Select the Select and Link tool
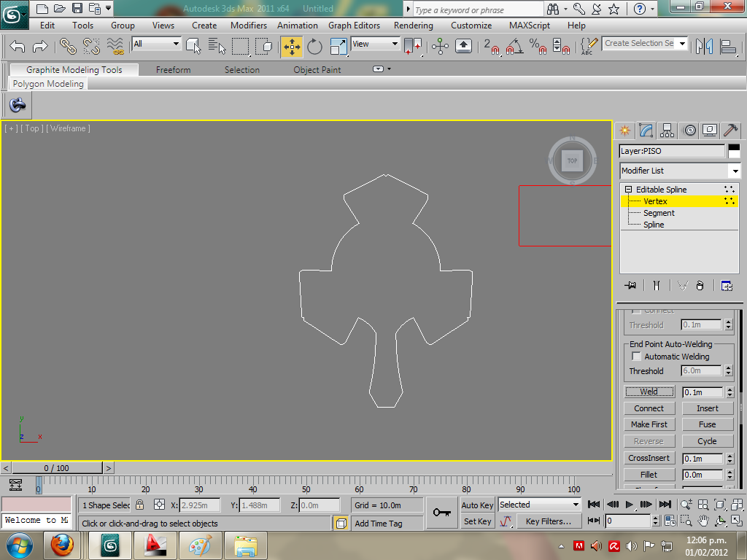The height and width of the screenshot is (560, 747). click(68, 46)
